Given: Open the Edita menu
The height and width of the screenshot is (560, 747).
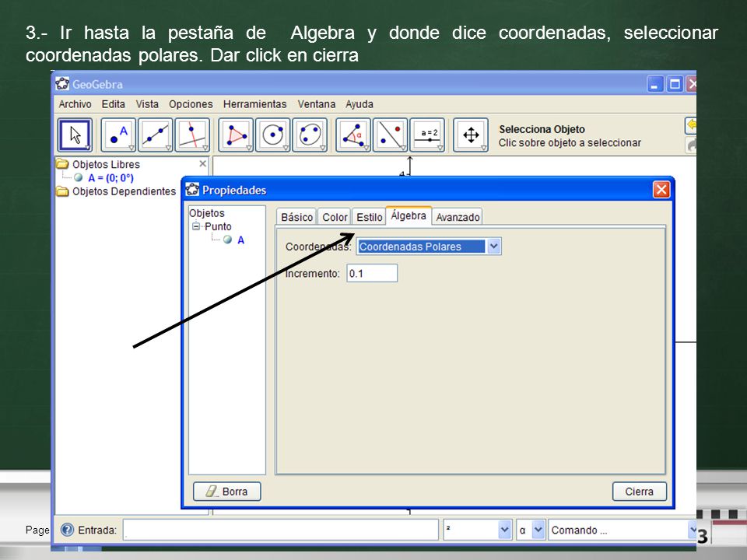Looking at the screenshot, I should click(114, 103).
